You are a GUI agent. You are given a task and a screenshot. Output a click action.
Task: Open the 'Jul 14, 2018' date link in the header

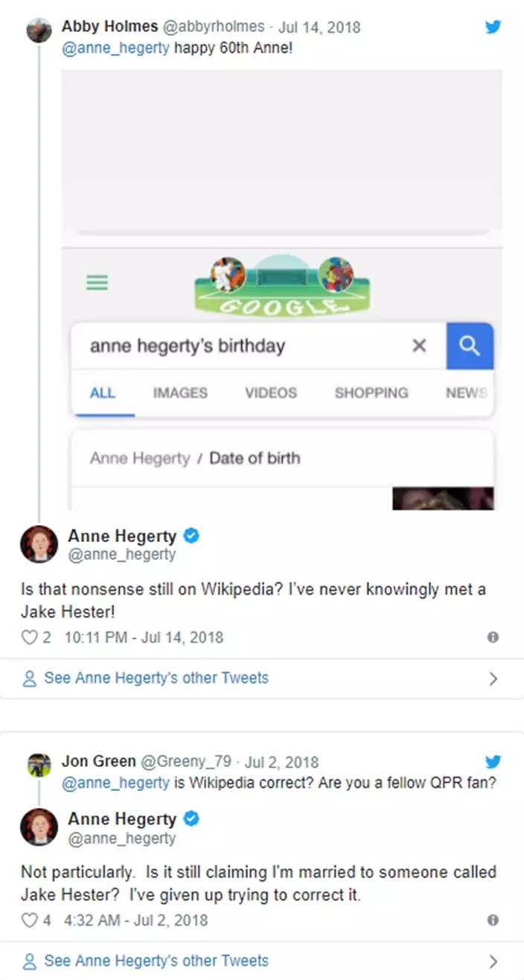319,28
